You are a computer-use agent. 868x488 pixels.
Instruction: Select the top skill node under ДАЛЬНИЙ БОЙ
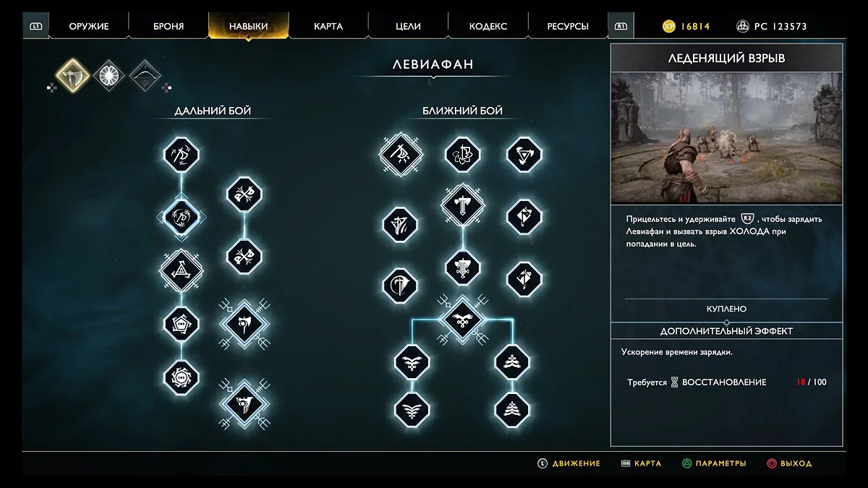pos(181,154)
